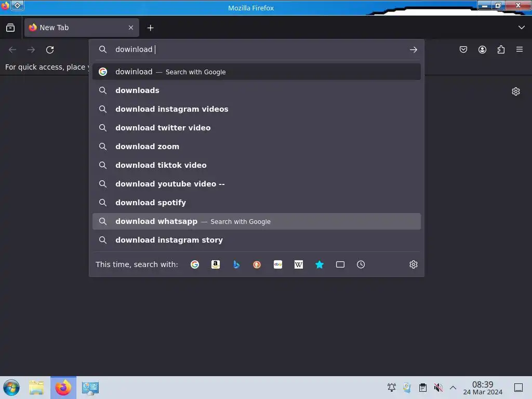
Task: Go forward one page
Action: pos(31,50)
